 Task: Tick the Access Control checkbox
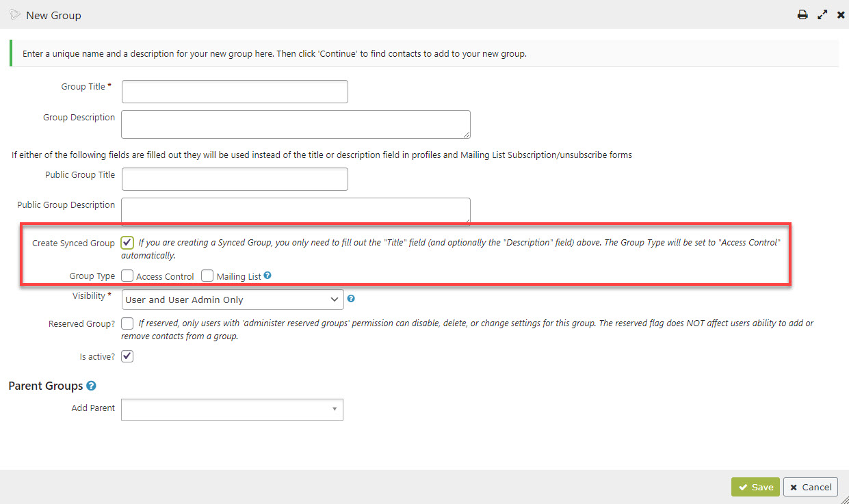[127, 276]
